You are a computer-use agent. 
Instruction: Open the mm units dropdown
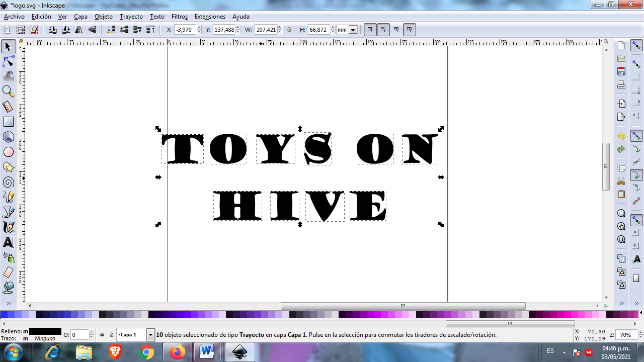click(x=353, y=30)
